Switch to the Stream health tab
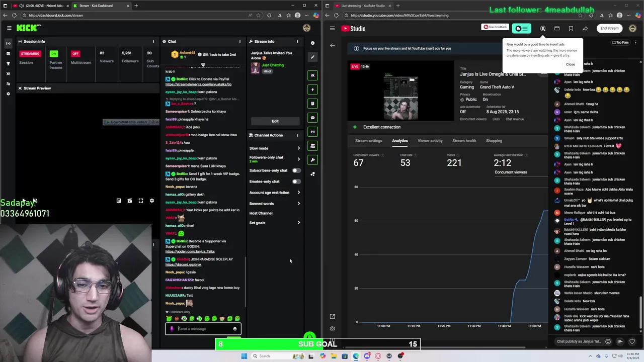Viewport: 644px width, 362px height. 464,141
